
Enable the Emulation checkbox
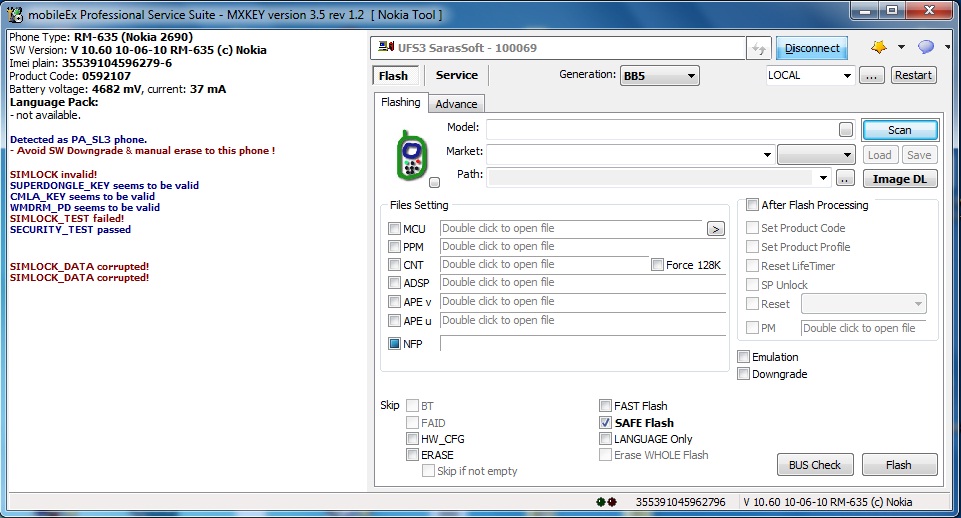pyautogui.click(x=743, y=357)
